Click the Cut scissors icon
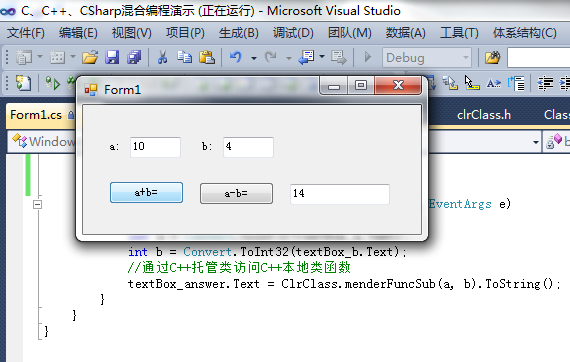The height and width of the screenshot is (362, 570). (x=162, y=57)
